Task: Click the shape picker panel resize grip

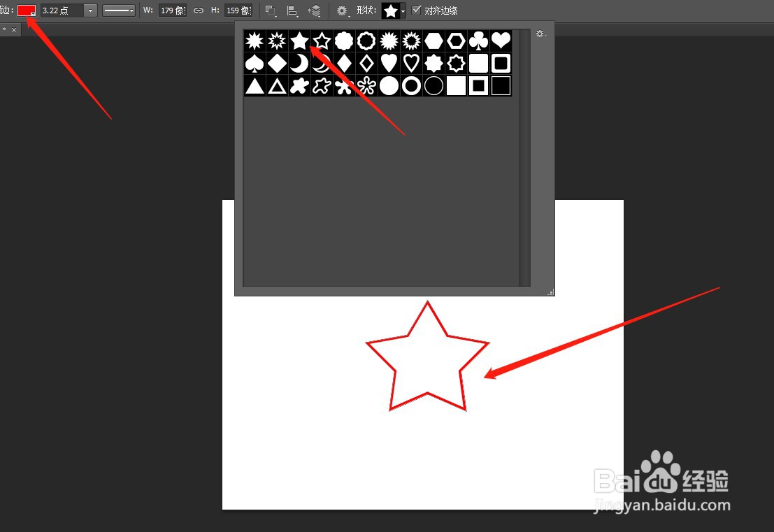Action: 550,292
